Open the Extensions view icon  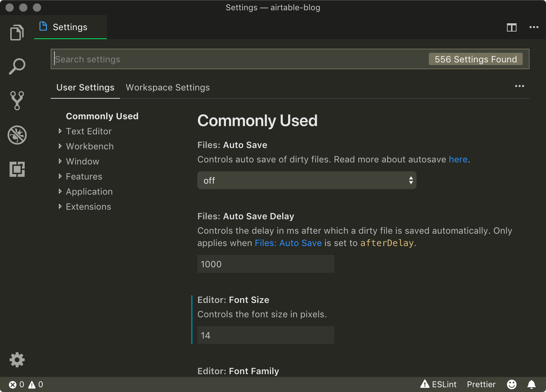(x=17, y=169)
